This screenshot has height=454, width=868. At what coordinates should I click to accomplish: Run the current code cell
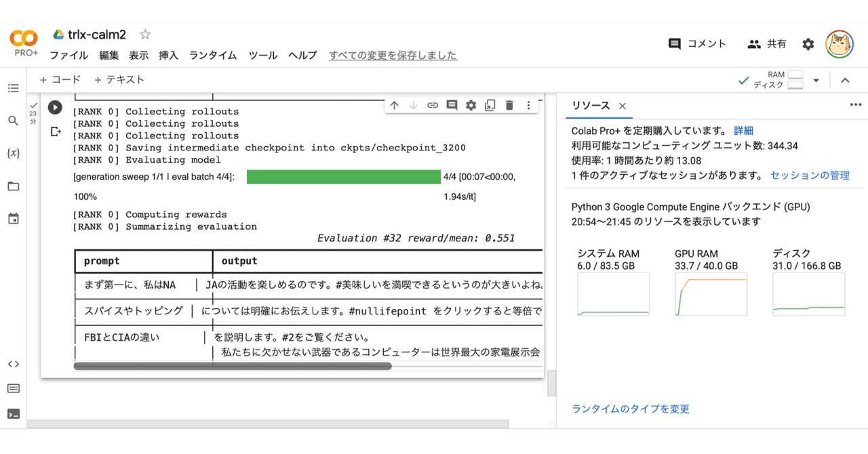pyautogui.click(x=55, y=106)
